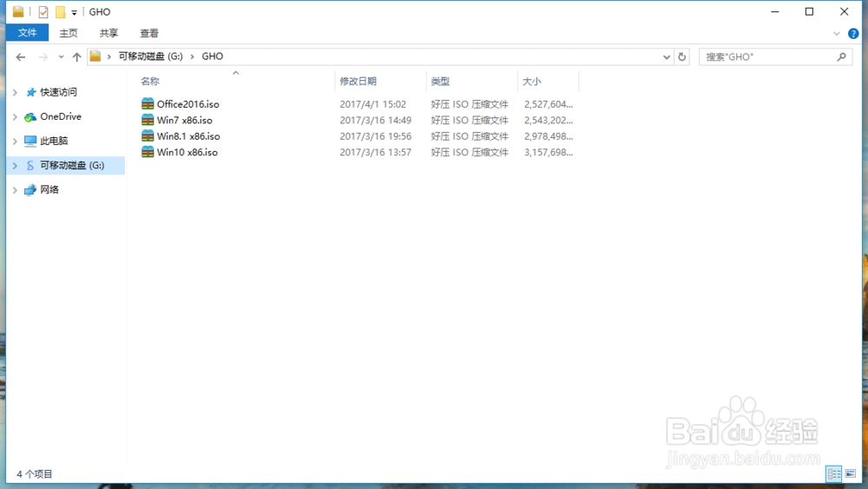This screenshot has width=868, height=489.
Task: Expand the chevron before GHO in the address bar
Action: tap(192, 56)
